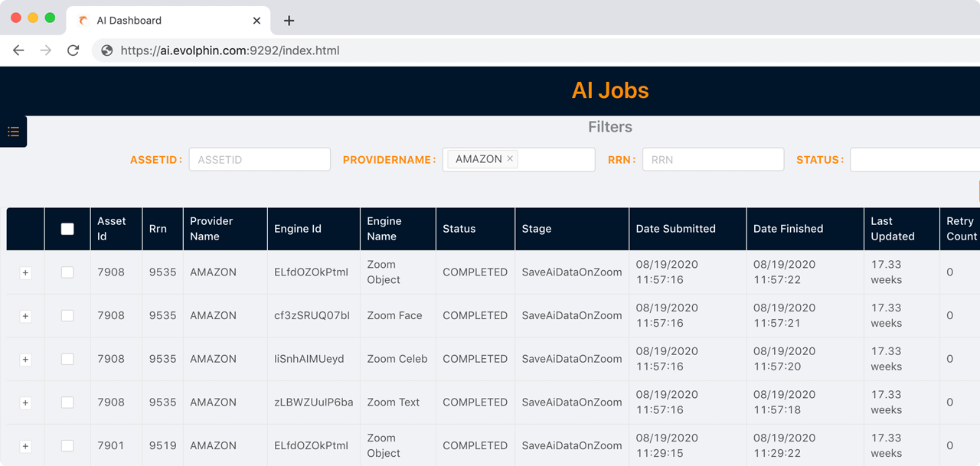Check the Zoom Text row checkbox
The image size is (980, 466).
(67, 402)
